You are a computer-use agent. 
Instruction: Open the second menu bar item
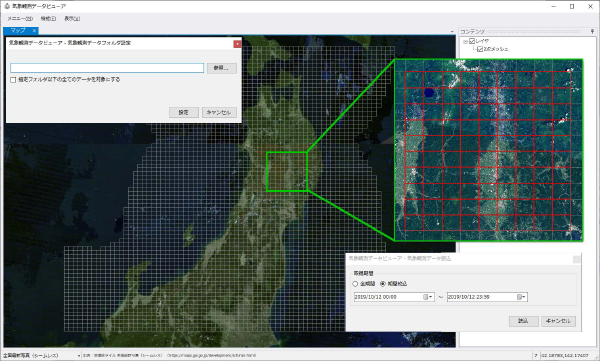pos(49,18)
